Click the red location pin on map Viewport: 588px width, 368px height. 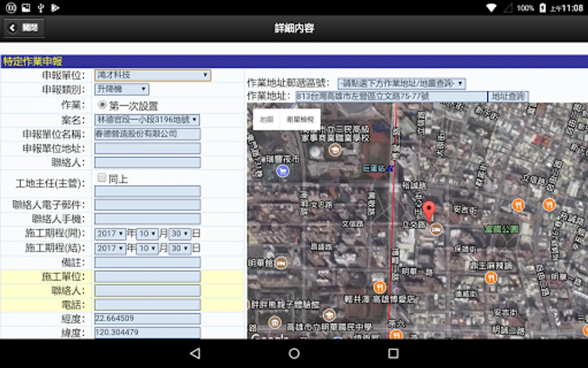[428, 209]
